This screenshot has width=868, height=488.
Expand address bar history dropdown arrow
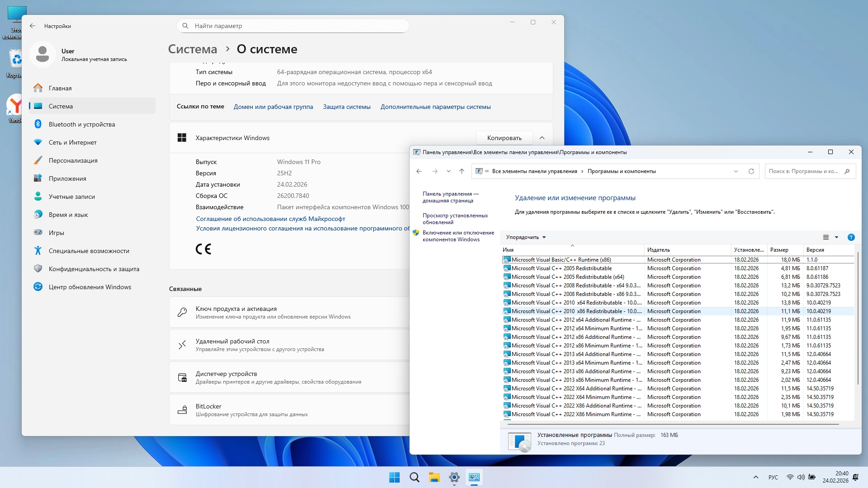pos(736,171)
